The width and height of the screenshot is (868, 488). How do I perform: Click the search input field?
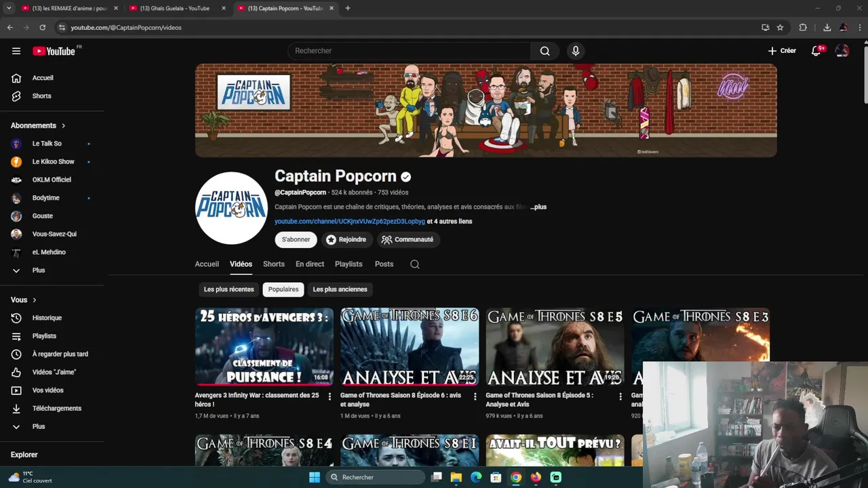409,51
